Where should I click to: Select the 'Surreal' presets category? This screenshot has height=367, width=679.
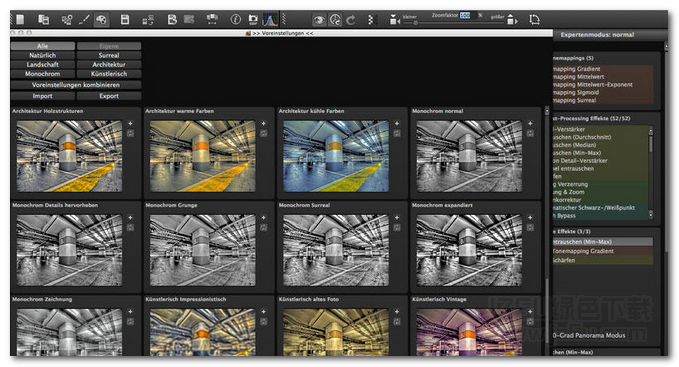[x=109, y=55]
